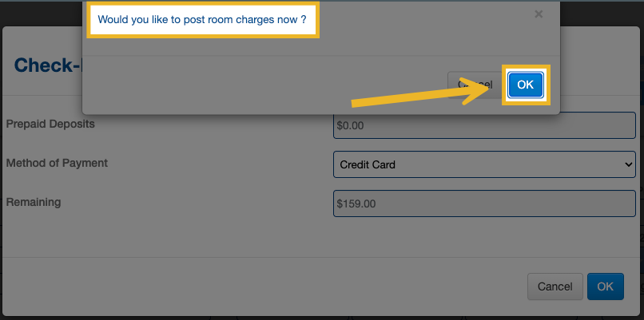Click the Method of Payment label
The width and height of the screenshot is (644, 320).
point(57,163)
